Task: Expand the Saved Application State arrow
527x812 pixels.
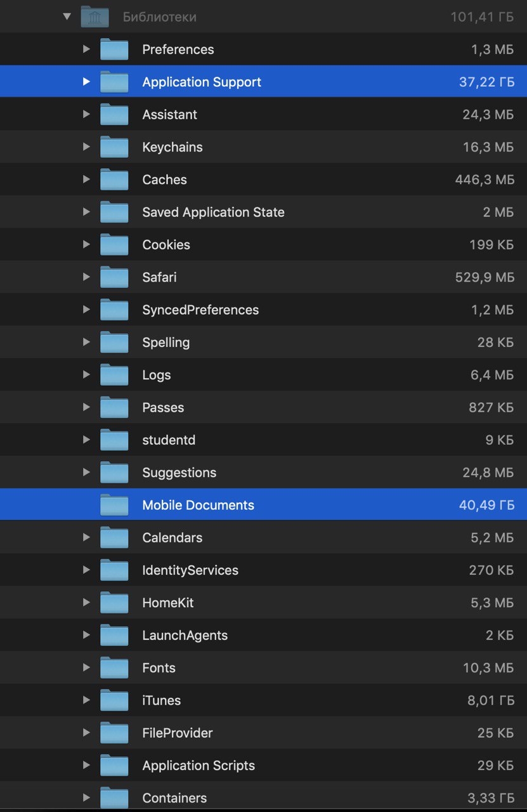Action: pos(86,211)
